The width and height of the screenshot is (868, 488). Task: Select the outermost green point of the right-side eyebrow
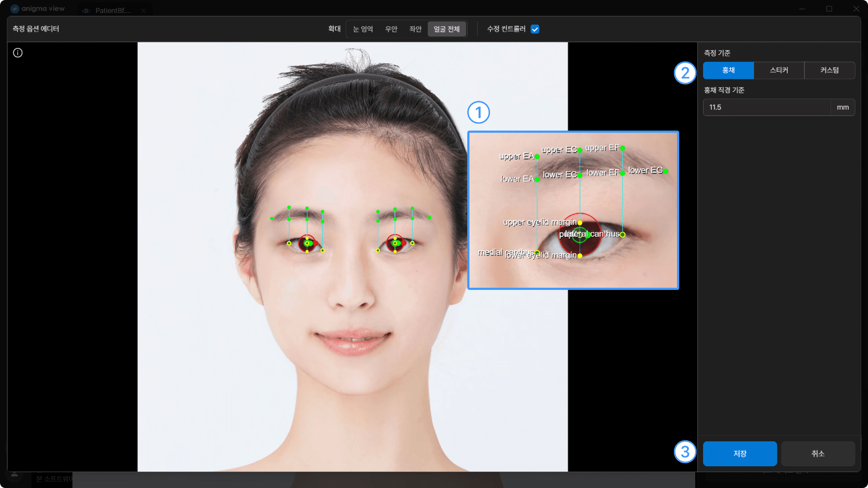coord(430,217)
